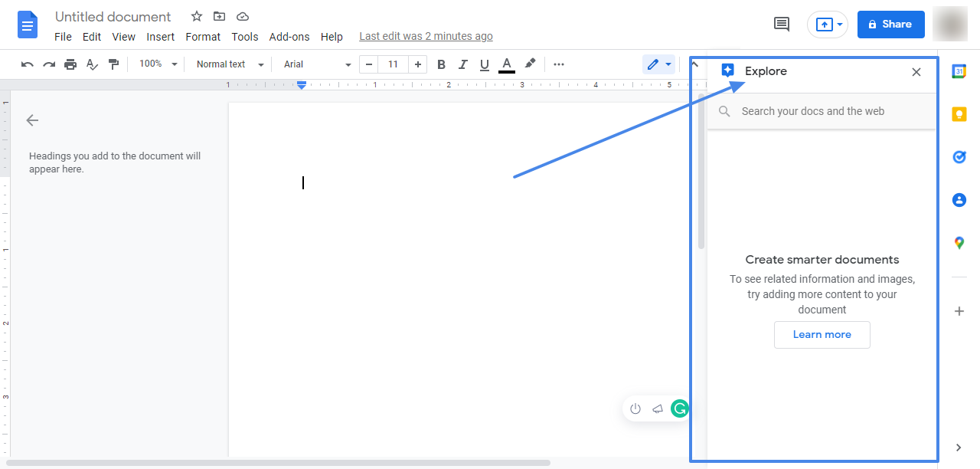This screenshot has width=980, height=469.
Task: Click the font size field showing 11
Action: pos(393,64)
